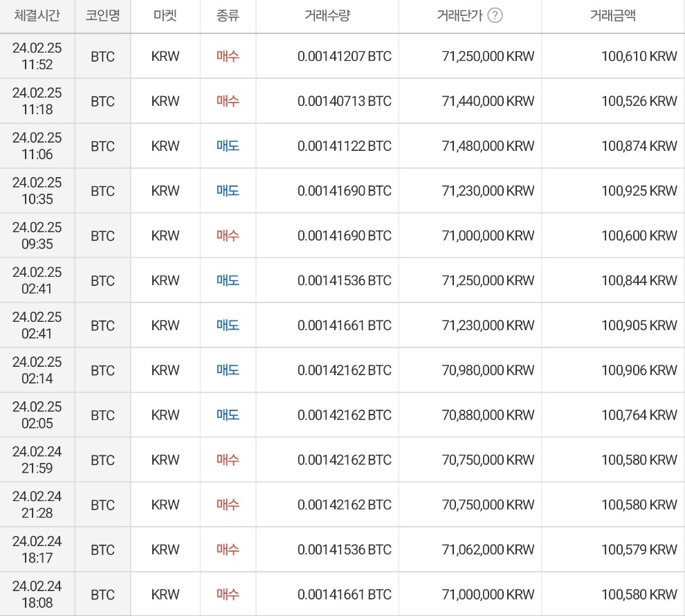Click trade amount 100,905 KRW
This screenshot has width=685, height=616.
tap(639, 325)
